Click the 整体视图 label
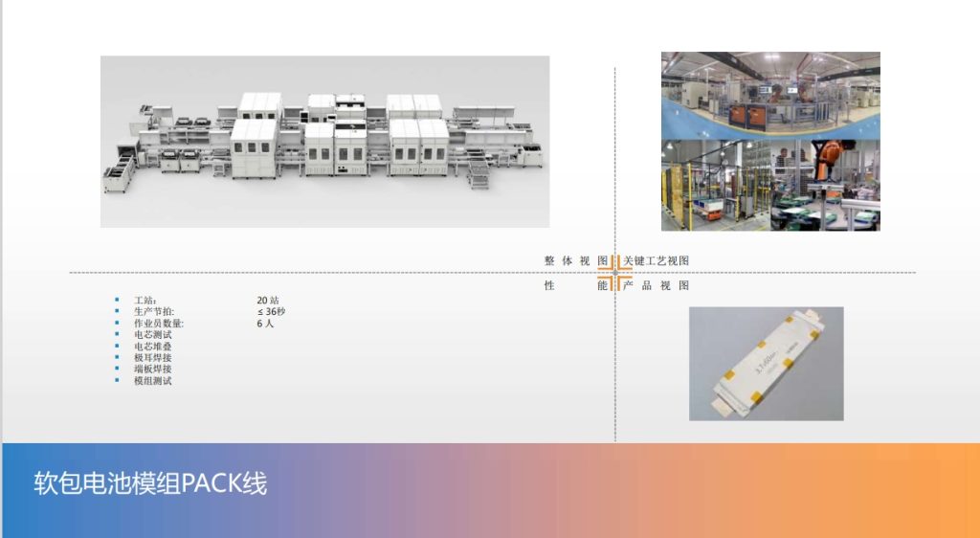The height and width of the screenshot is (538, 980). (575, 260)
